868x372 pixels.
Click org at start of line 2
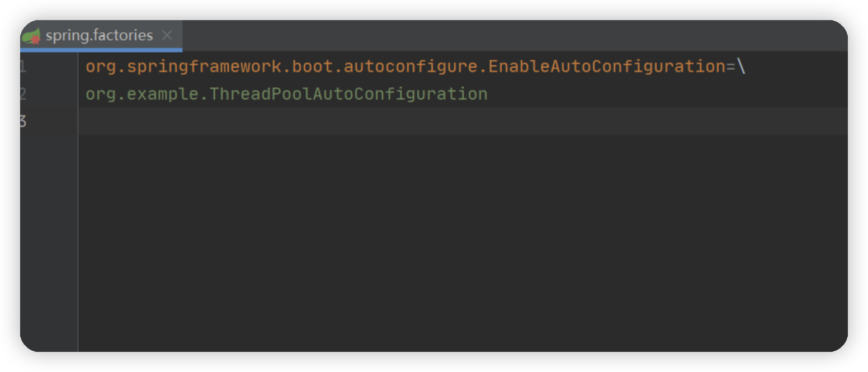point(101,94)
